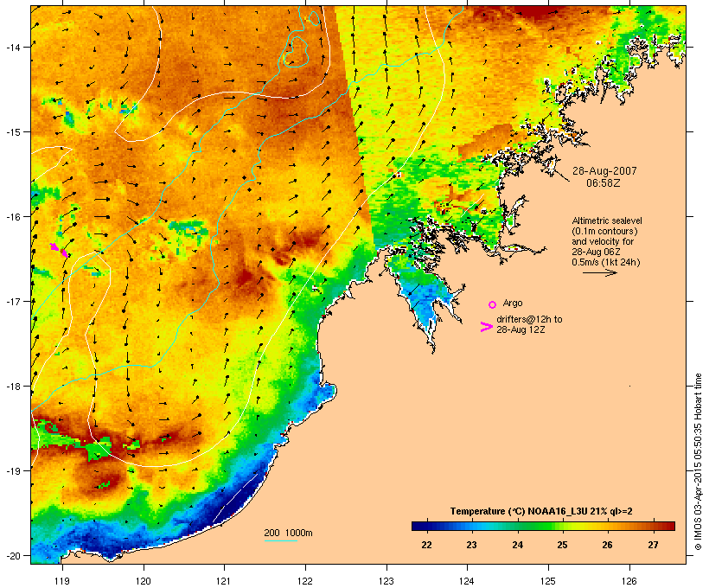The image size is (709, 588).
Task: Click the colorbar value 22
Action: 426,545
